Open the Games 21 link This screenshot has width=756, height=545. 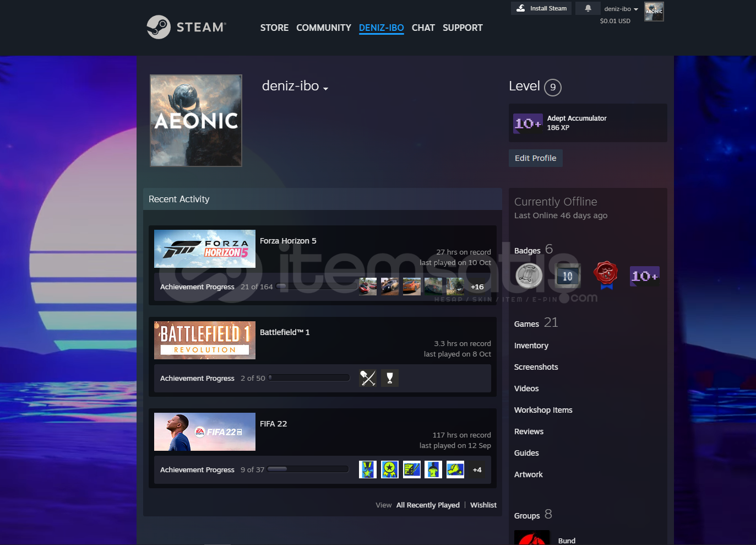(536, 323)
